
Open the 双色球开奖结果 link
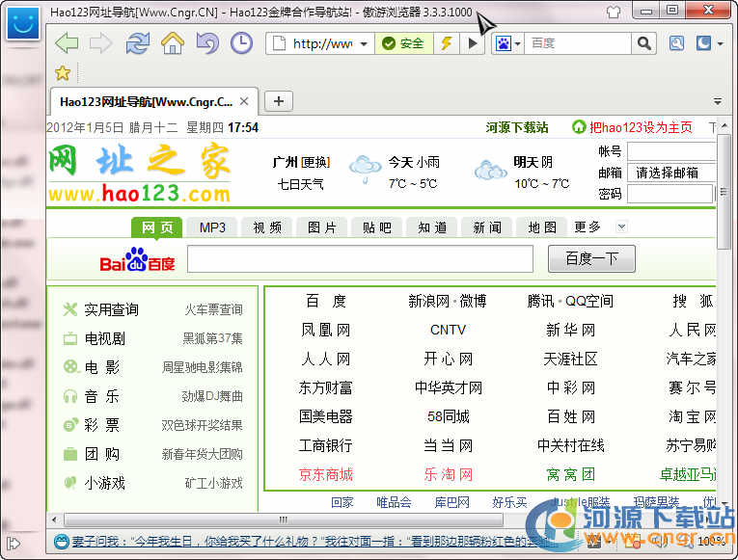tap(202, 425)
